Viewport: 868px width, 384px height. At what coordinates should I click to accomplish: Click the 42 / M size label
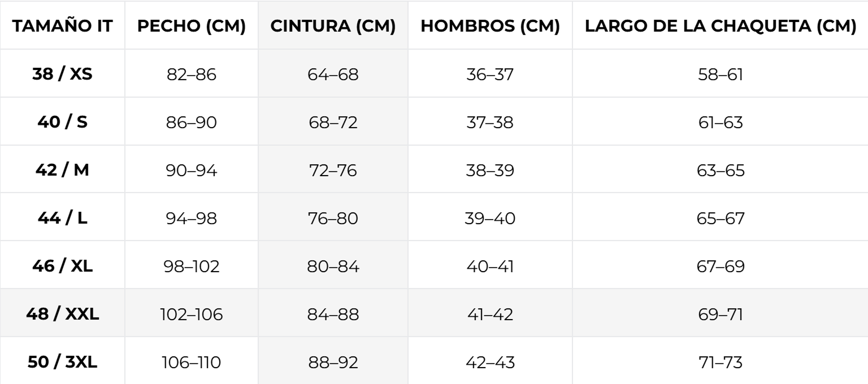click(x=63, y=170)
